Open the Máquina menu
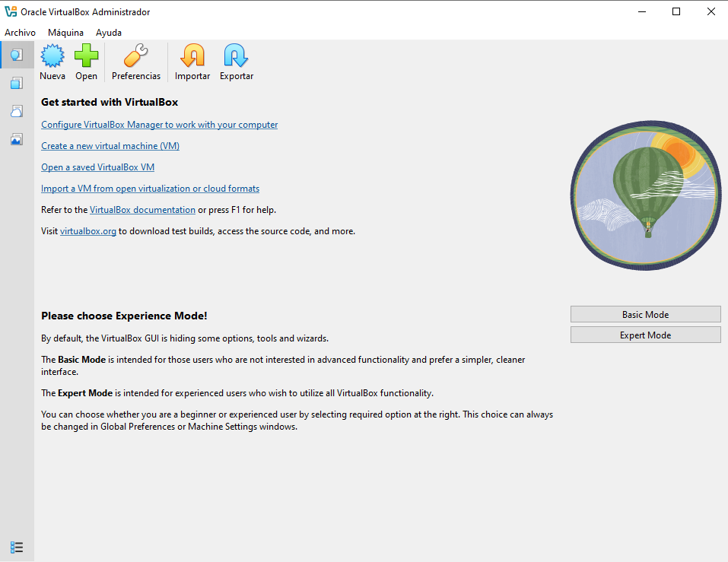 tap(65, 33)
